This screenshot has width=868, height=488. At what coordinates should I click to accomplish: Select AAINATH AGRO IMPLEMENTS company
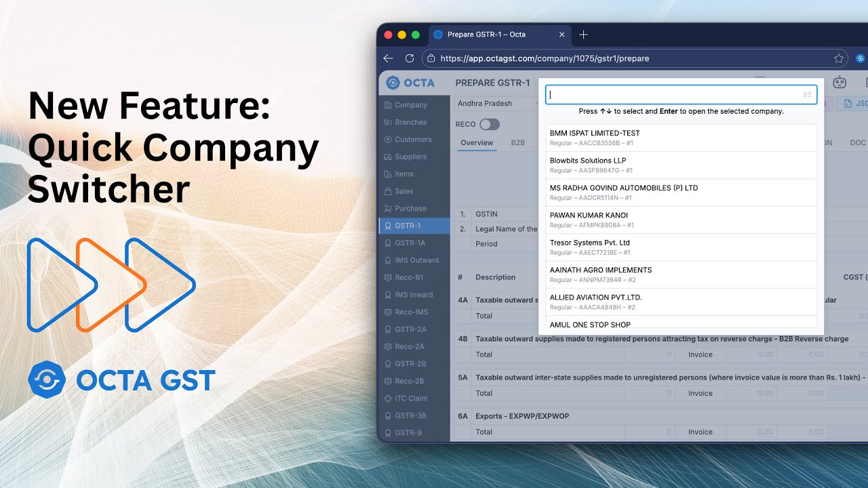682,274
